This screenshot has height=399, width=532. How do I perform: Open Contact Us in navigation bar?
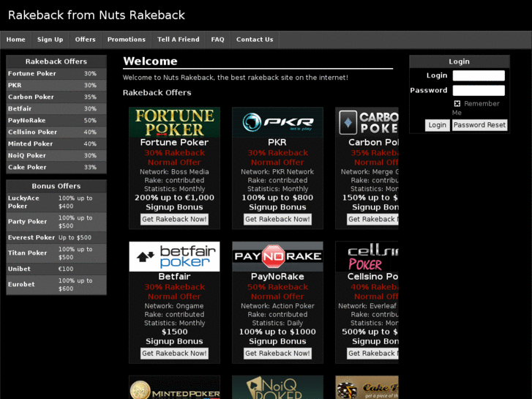[255, 40]
